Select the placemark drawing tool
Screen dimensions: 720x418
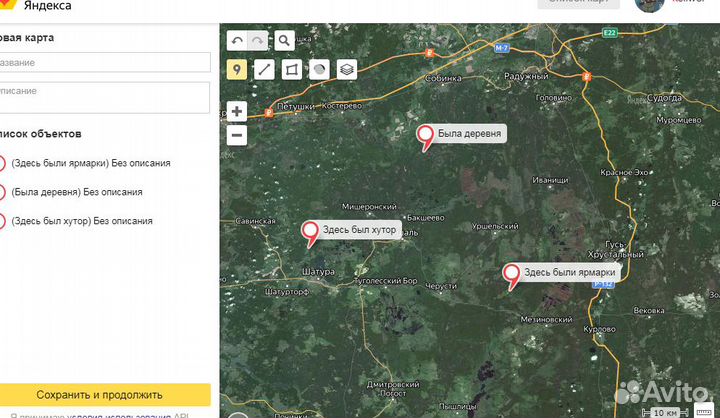coord(237,69)
